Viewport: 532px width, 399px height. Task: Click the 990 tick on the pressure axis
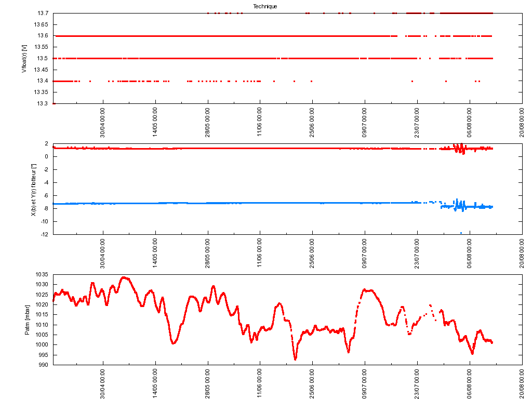coord(44,365)
